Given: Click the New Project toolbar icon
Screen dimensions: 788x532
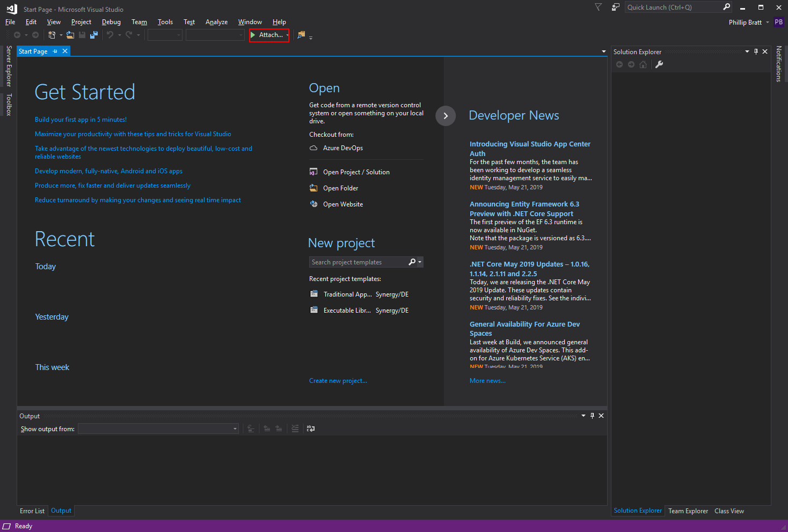Looking at the screenshot, I should coord(52,35).
